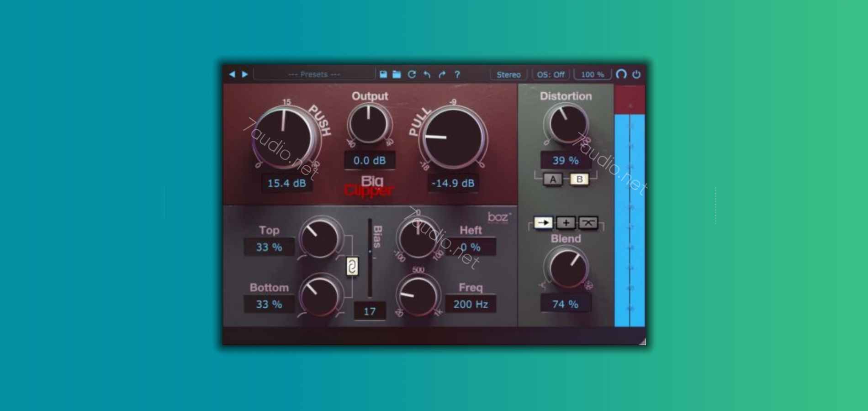Click the Output knob
This screenshot has height=411, width=868.
point(369,124)
